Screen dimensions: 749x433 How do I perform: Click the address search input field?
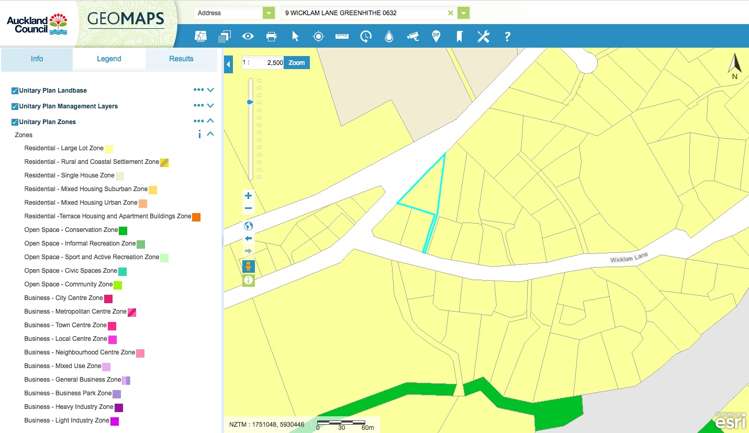tap(364, 13)
